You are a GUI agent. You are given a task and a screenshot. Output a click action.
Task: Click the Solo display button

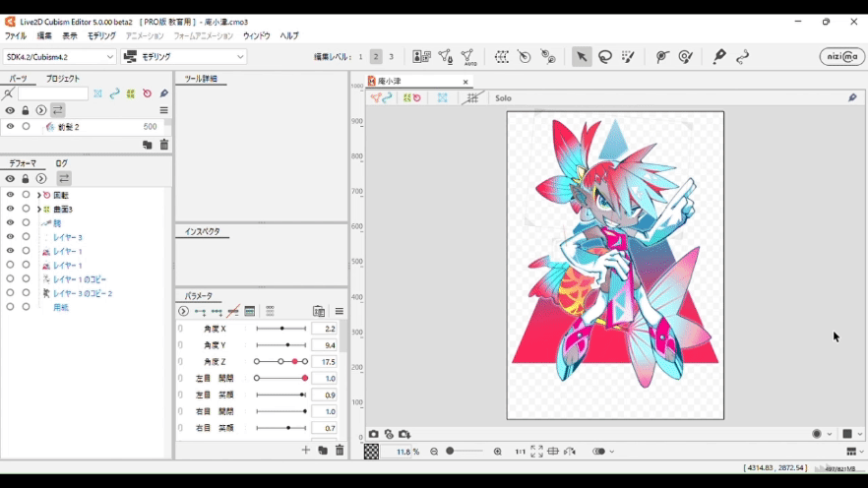(x=503, y=98)
